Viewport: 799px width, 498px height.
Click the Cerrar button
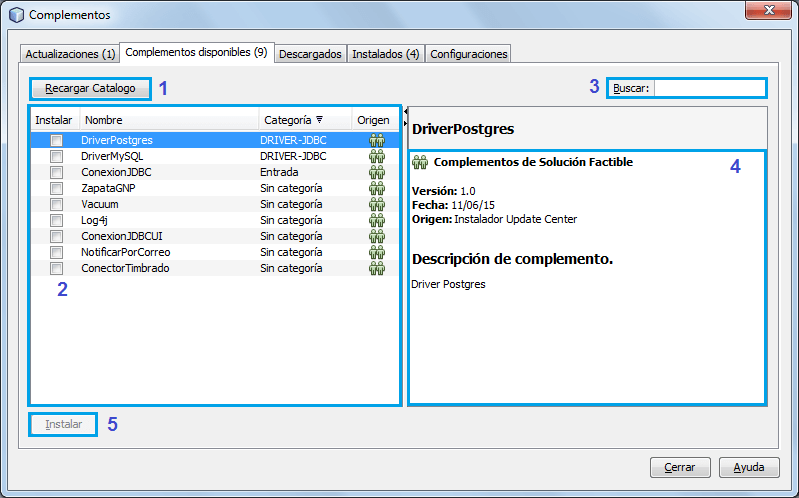point(680,467)
